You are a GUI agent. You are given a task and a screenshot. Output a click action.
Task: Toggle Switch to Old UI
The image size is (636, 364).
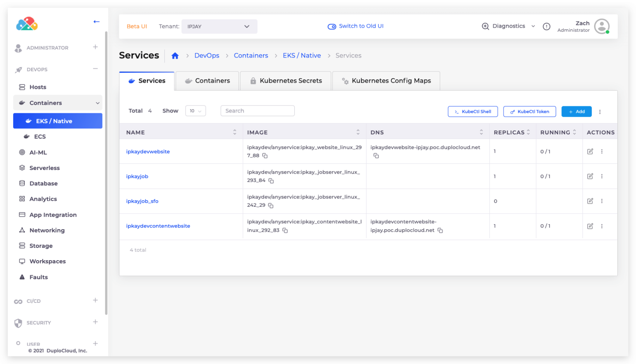pos(356,26)
